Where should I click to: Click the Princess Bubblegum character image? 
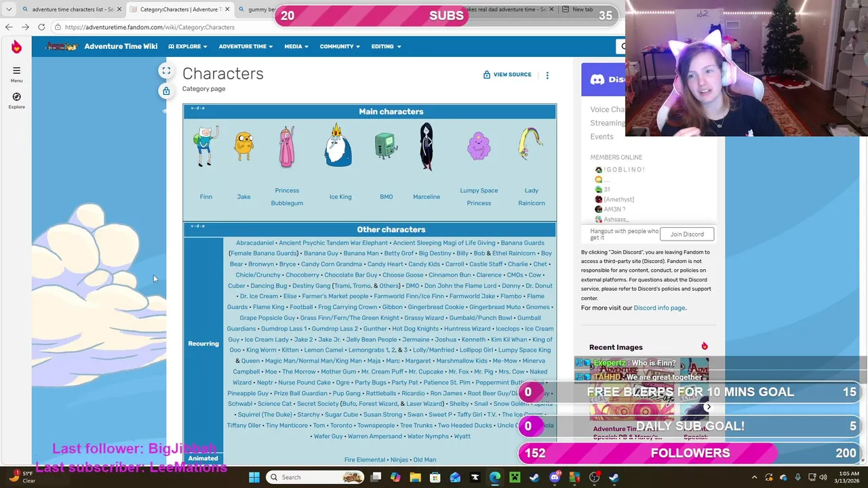tap(287, 146)
